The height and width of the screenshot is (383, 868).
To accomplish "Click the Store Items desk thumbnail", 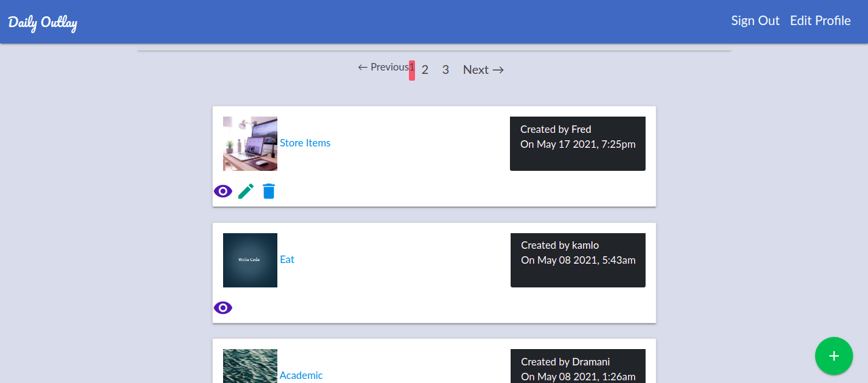I will click(250, 144).
